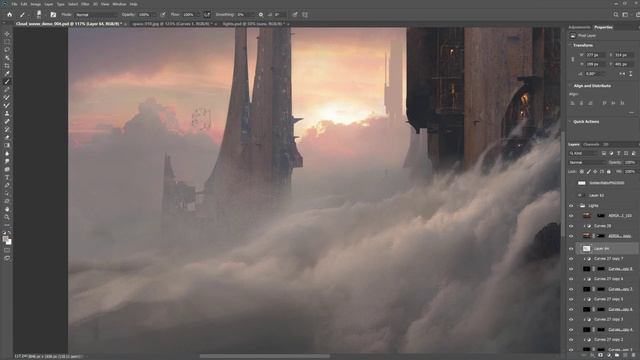Delete layer trash icon

[633, 356]
